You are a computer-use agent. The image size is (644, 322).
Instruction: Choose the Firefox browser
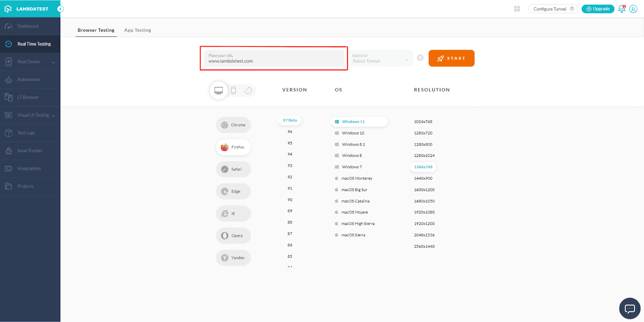click(233, 147)
